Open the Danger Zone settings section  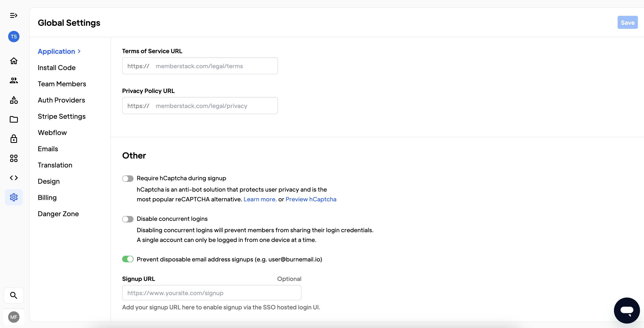coord(58,214)
